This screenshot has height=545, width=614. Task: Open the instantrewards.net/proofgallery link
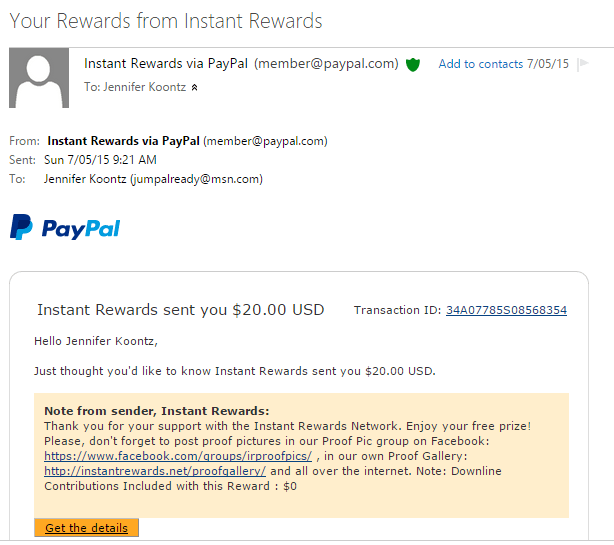155,471
